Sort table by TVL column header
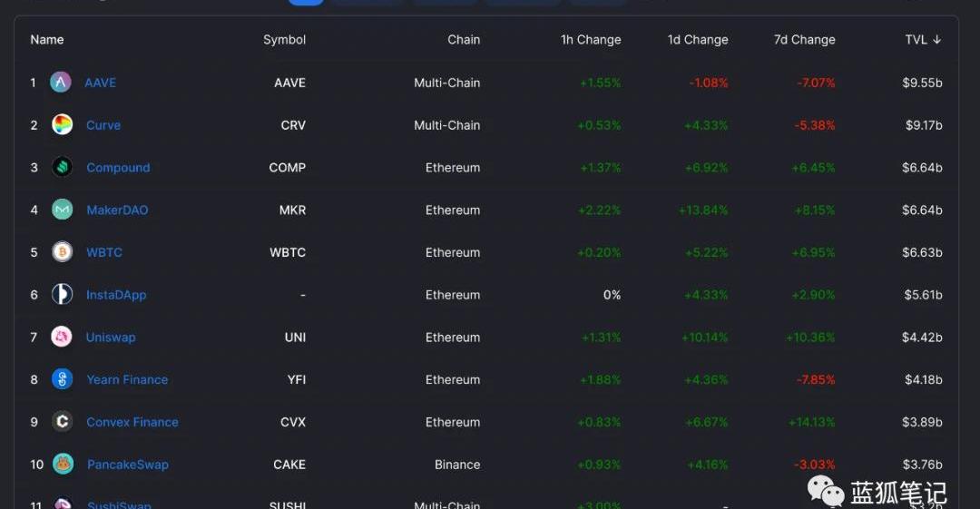Viewport: 980px width, 509px height. click(923, 40)
